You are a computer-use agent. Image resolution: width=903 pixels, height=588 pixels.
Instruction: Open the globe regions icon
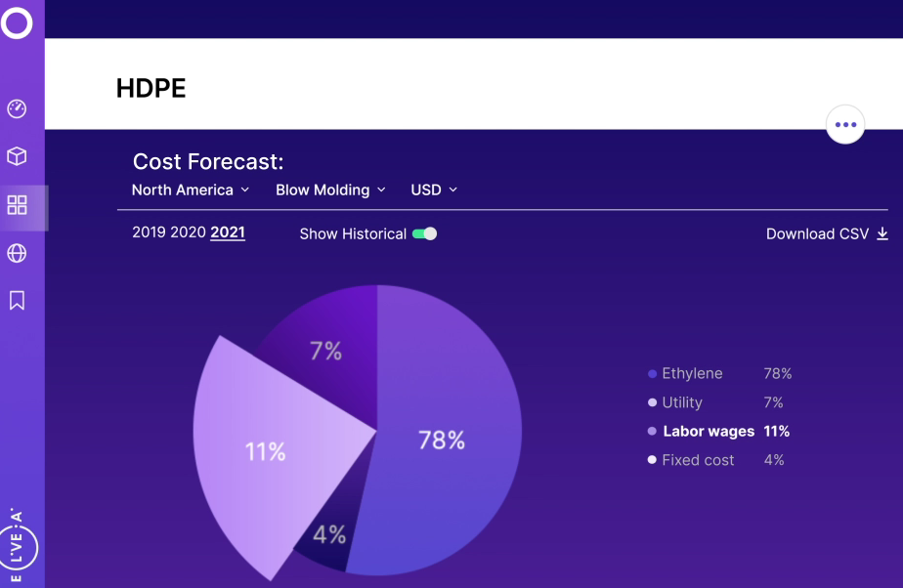click(x=17, y=254)
